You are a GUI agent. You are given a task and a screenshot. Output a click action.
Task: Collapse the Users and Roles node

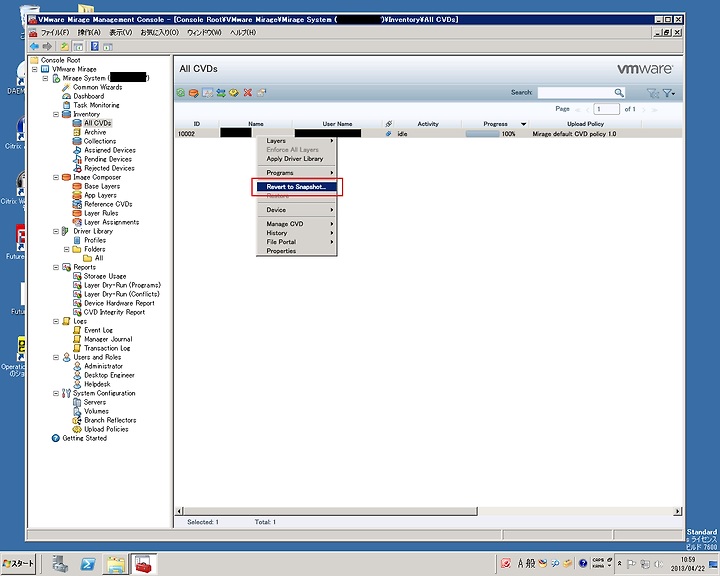[x=56, y=357]
